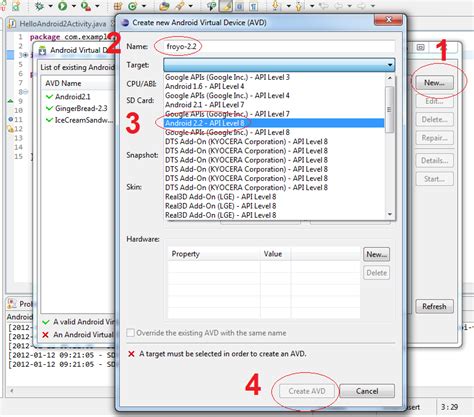Click the blue marker beside line 11
Screen dimensions: 474x417
[10, 119]
